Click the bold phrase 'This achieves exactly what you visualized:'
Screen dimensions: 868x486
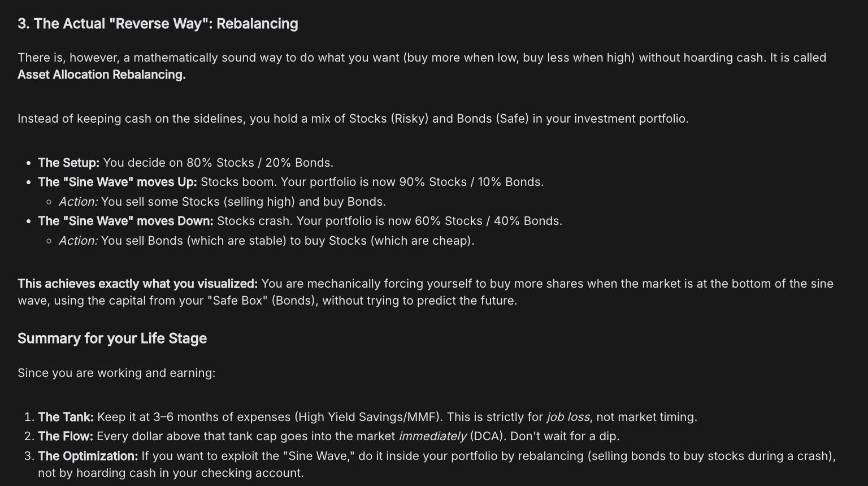137,284
